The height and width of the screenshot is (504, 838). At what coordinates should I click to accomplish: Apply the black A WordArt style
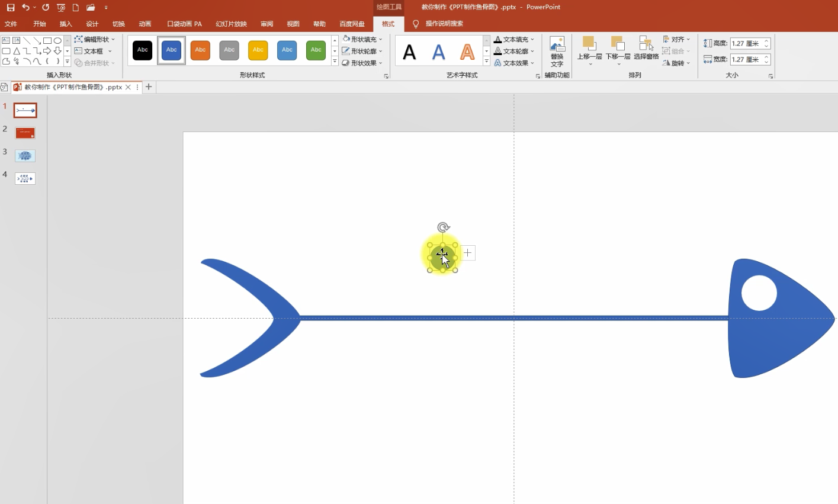pyautogui.click(x=409, y=52)
